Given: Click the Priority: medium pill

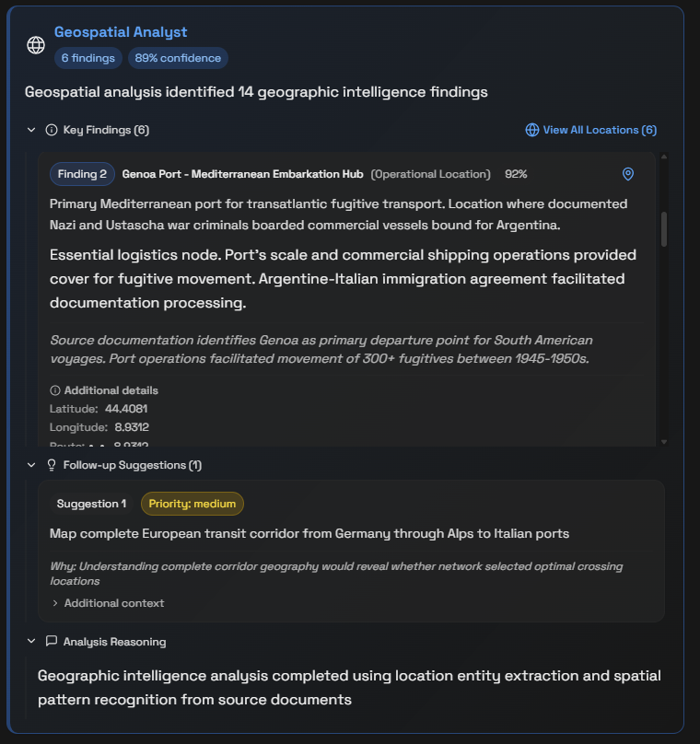Looking at the screenshot, I should tap(192, 504).
